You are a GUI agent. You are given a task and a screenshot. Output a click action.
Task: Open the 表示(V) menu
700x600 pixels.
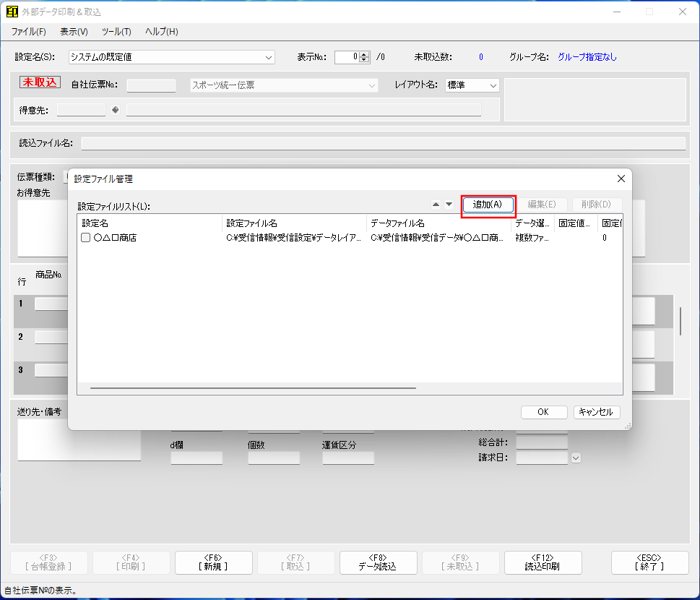[74, 32]
